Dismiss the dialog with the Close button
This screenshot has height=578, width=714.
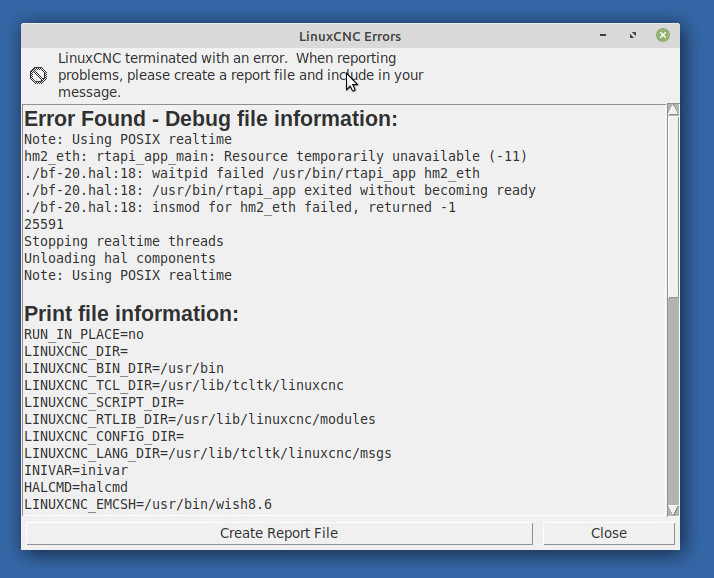pos(609,533)
